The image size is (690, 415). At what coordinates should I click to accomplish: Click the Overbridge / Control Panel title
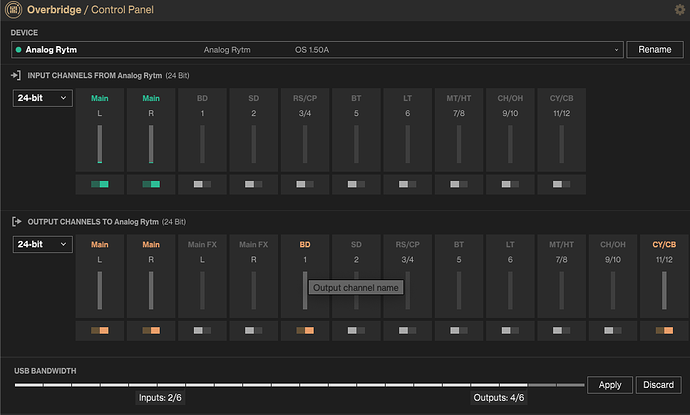90,10
